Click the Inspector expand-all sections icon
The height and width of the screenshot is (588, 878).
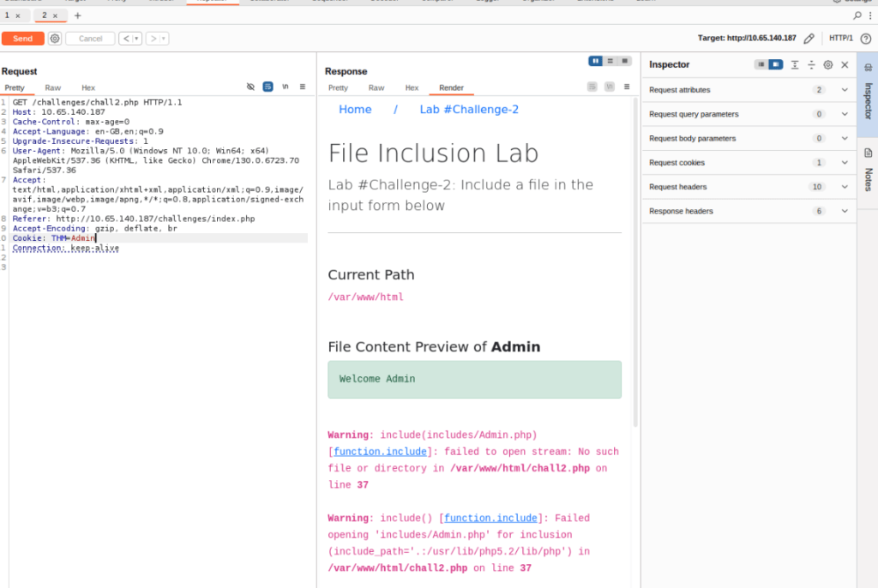[795, 65]
